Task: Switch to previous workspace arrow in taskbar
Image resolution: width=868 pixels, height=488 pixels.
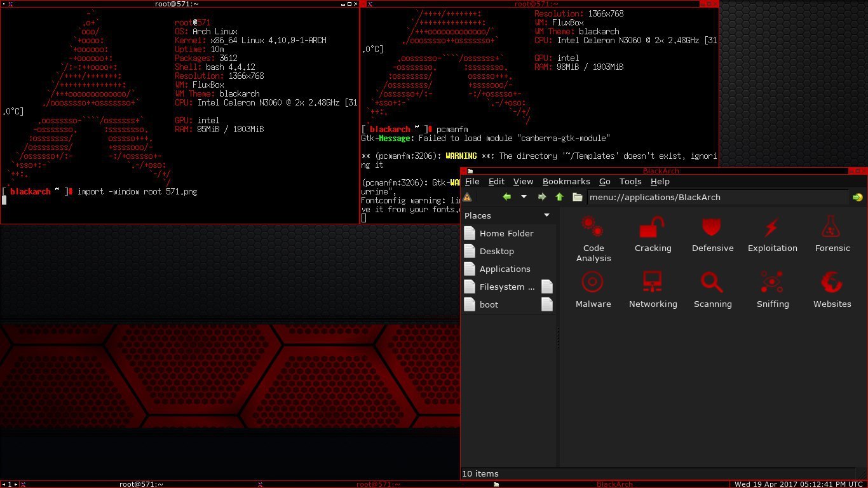Action: tap(3, 484)
